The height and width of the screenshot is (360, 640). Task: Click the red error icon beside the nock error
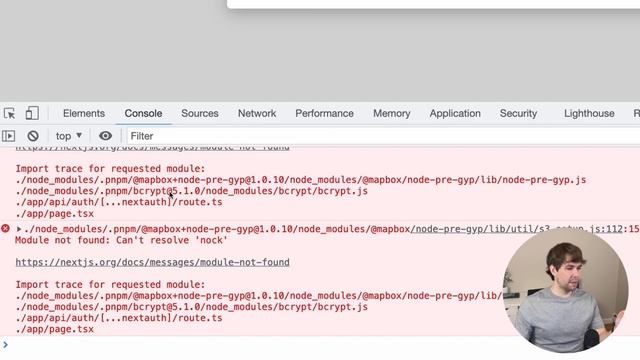coord(5,229)
